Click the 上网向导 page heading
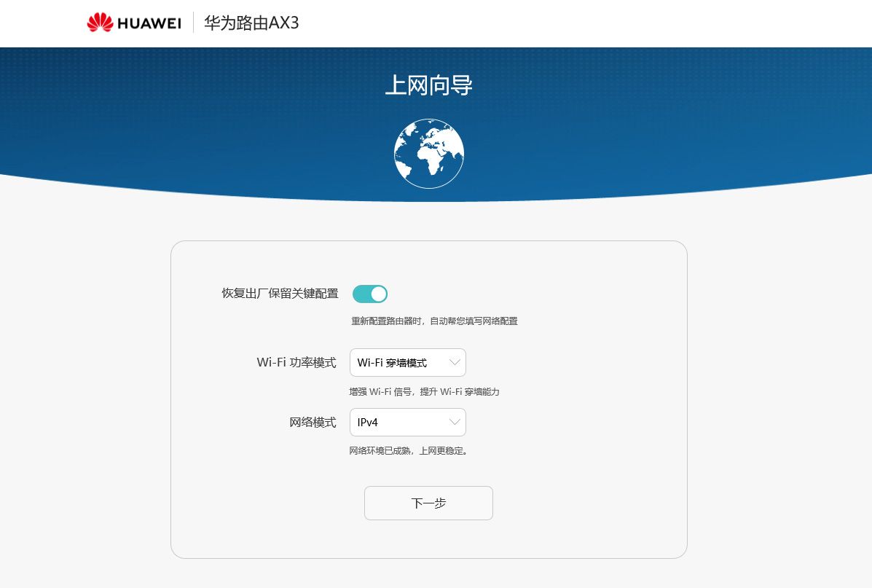The width and height of the screenshot is (872, 588). pos(428,85)
